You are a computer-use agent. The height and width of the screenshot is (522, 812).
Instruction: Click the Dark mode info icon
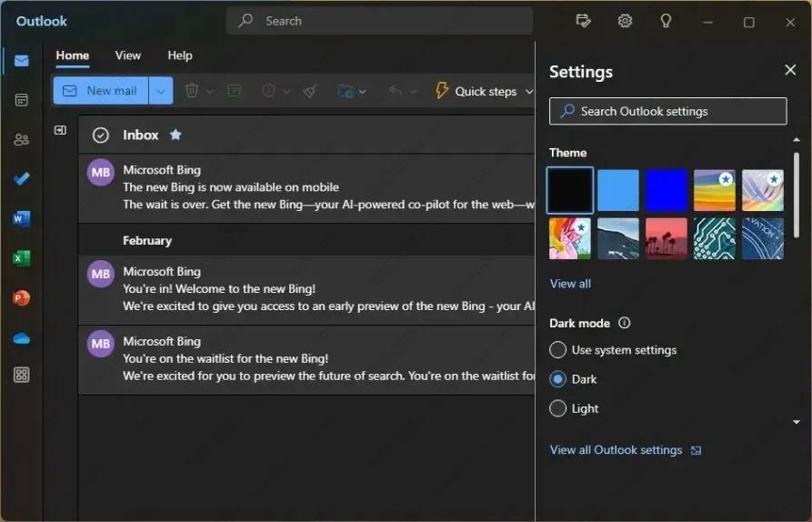pyautogui.click(x=625, y=323)
